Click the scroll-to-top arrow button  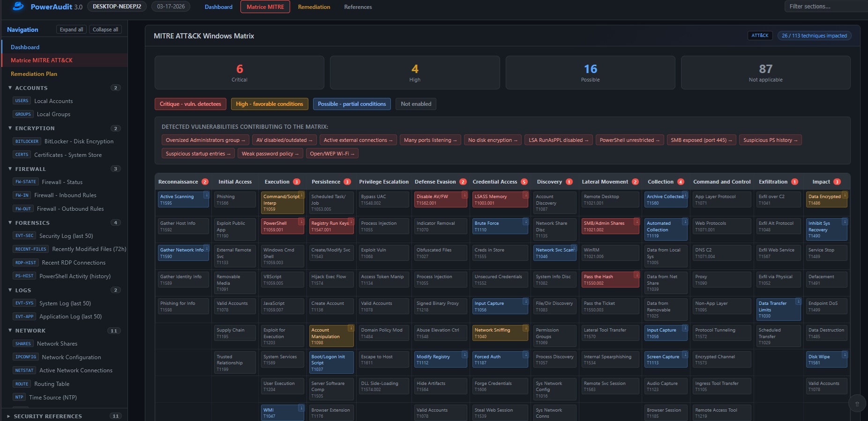coord(857,404)
